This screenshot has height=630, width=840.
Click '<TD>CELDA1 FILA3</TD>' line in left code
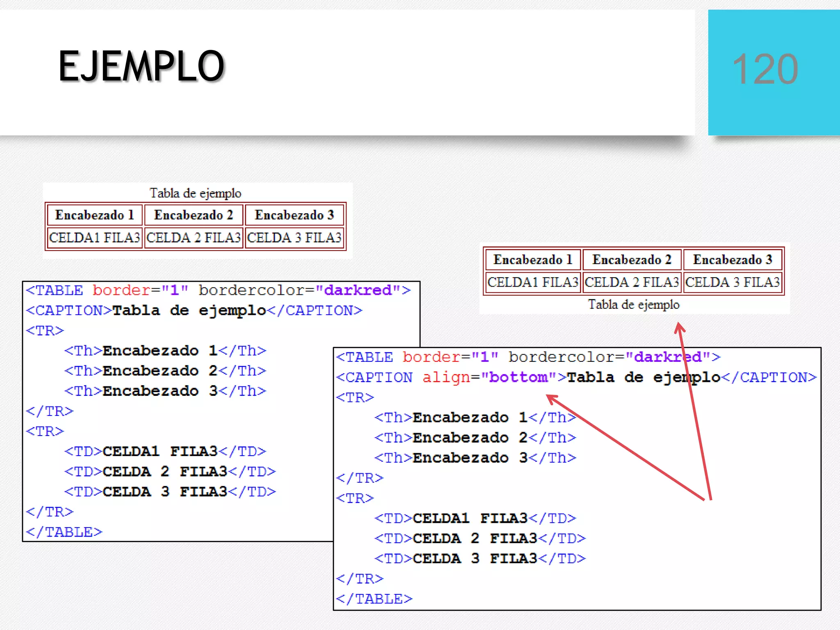(165, 452)
